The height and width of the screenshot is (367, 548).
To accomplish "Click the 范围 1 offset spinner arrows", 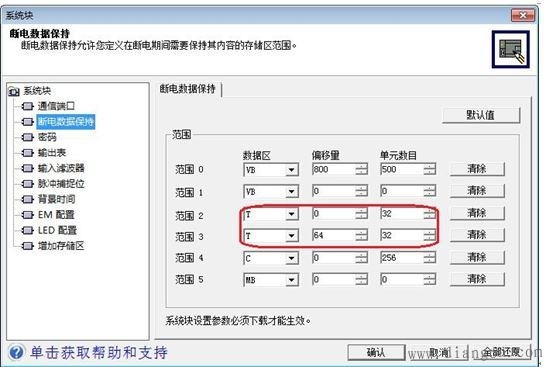I will (362, 191).
